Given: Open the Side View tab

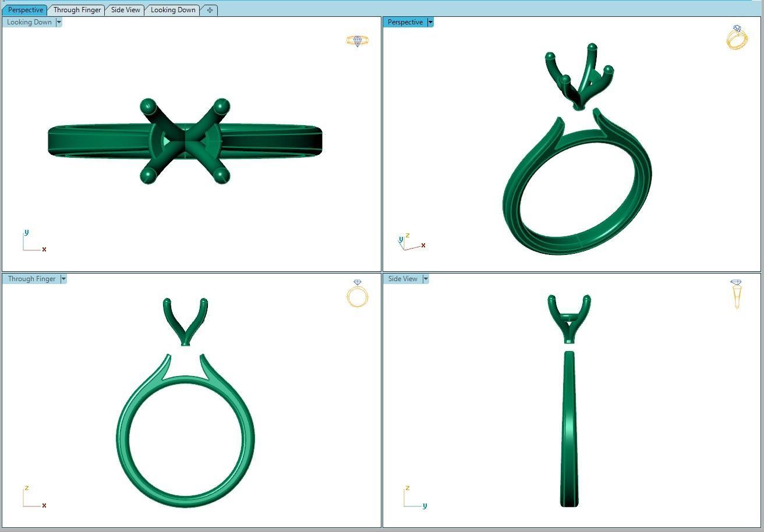Looking at the screenshot, I should [125, 10].
